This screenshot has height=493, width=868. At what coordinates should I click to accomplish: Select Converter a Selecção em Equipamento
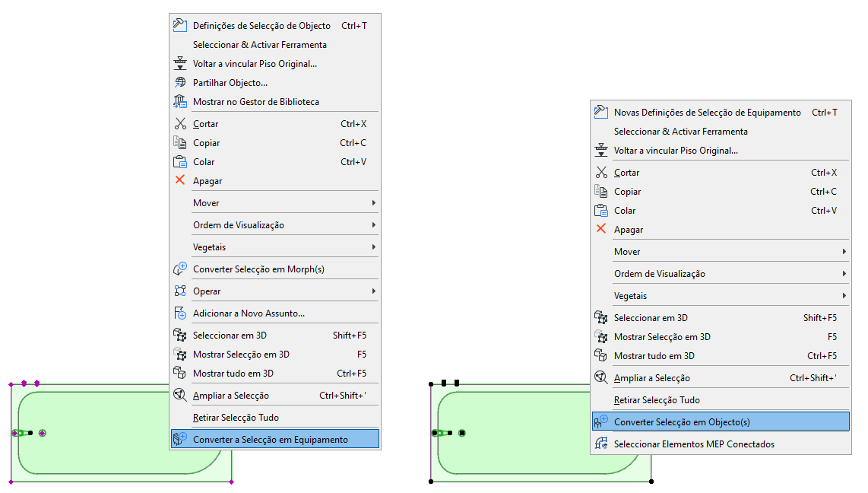pyautogui.click(x=275, y=439)
